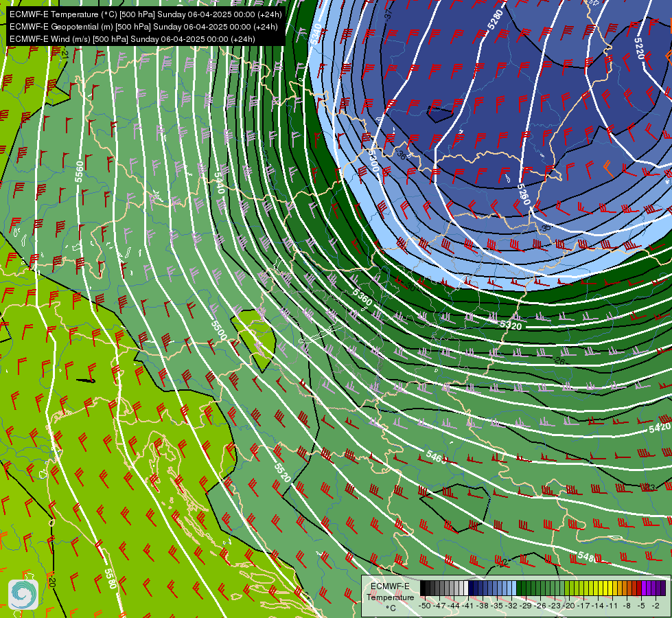Click the 5340 geopotential contour label
Viewport: 672px width, 618px height.
point(316,34)
